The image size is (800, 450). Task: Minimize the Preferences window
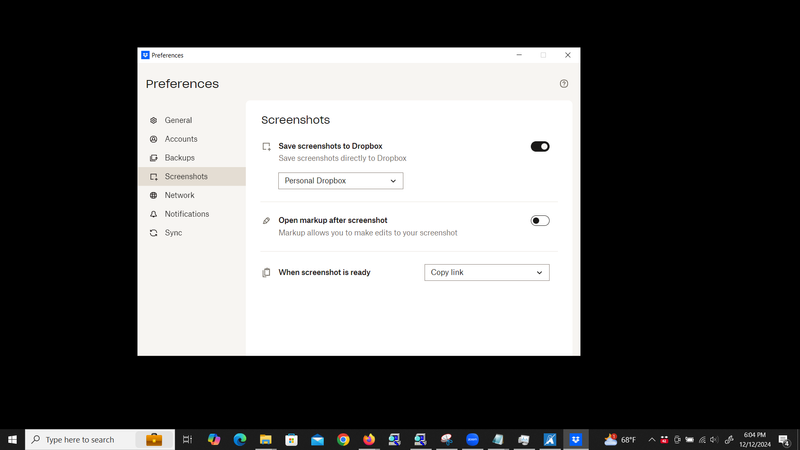(519, 55)
